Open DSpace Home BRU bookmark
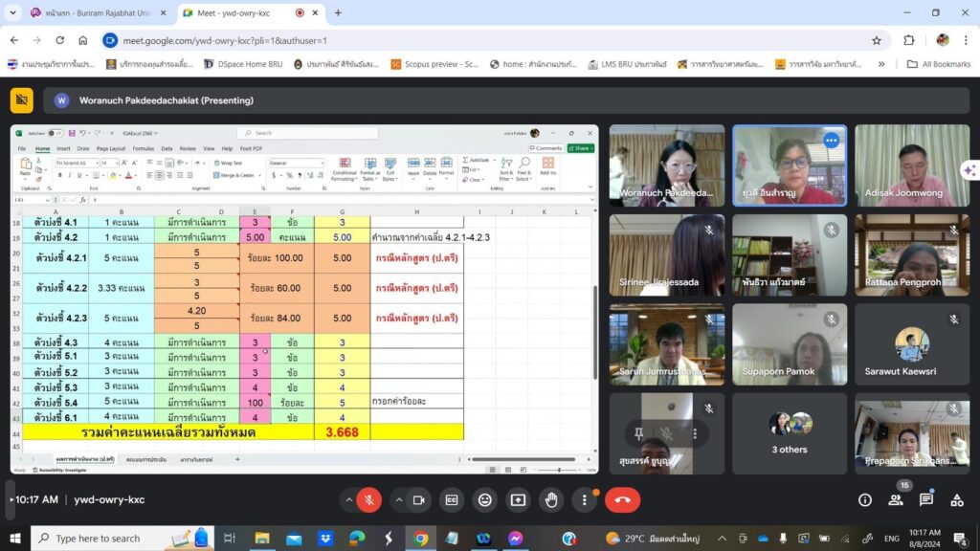Image resolution: width=980 pixels, height=551 pixels. coord(243,64)
